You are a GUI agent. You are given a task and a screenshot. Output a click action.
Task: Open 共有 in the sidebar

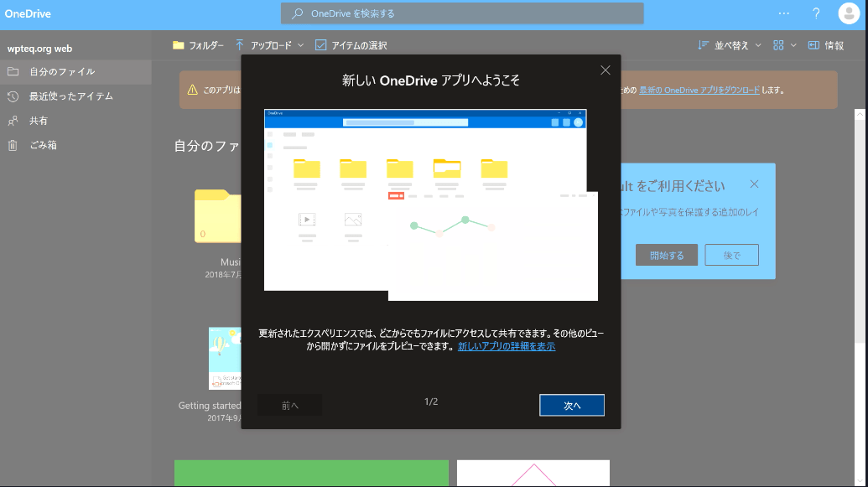pyautogui.click(x=75, y=121)
